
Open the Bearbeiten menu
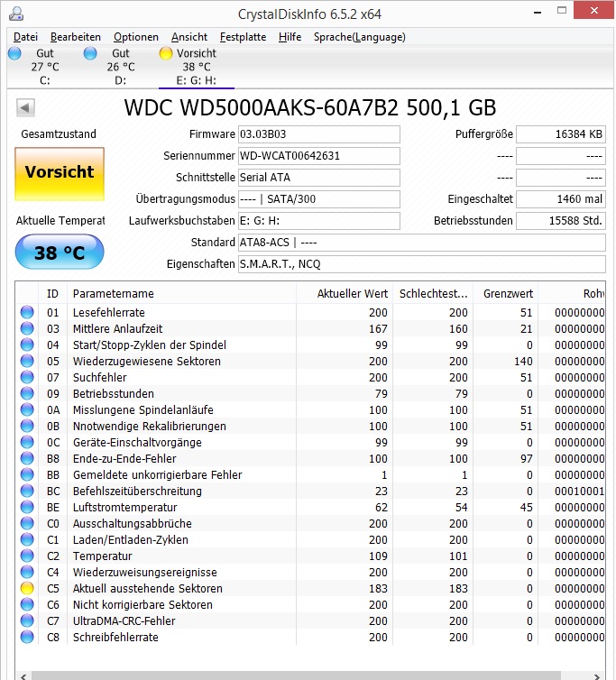tap(76, 37)
